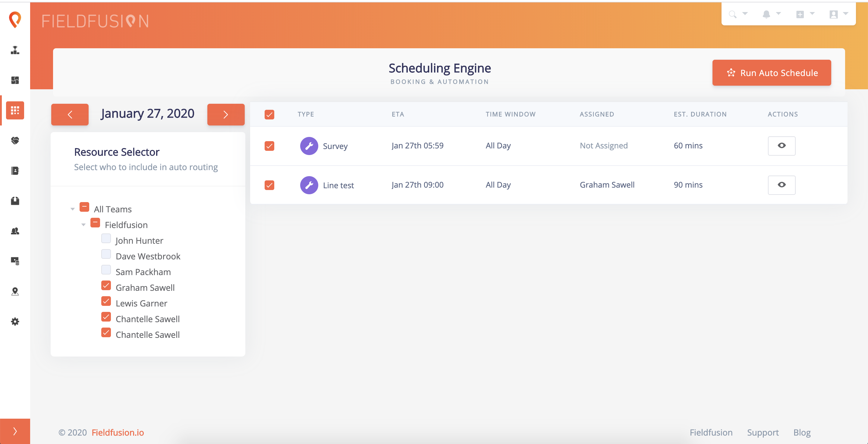Click Run Auto Schedule button

tap(771, 73)
